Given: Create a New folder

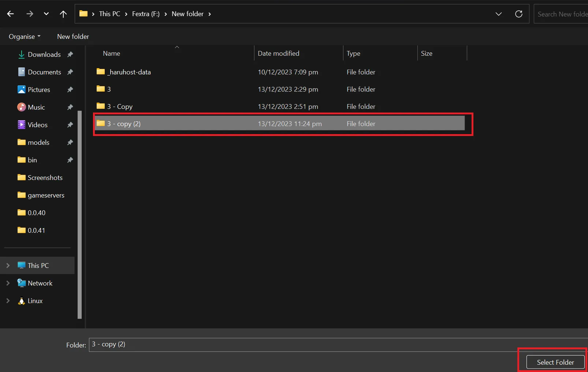Looking at the screenshot, I should 73,37.
